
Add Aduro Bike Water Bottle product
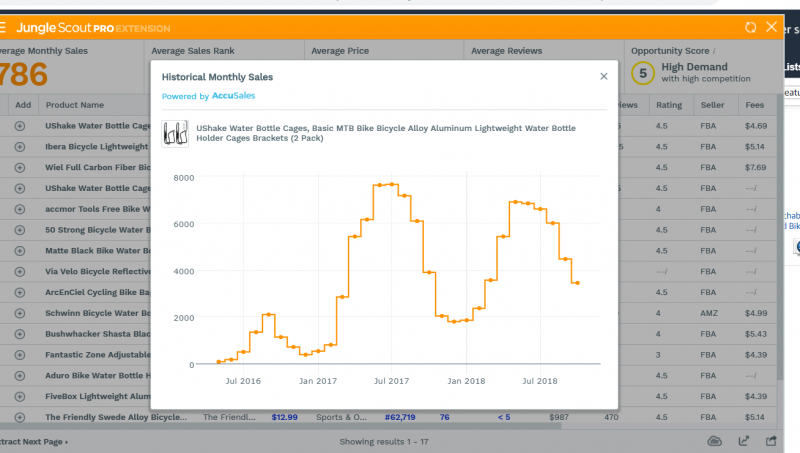[x=20, y=376]
